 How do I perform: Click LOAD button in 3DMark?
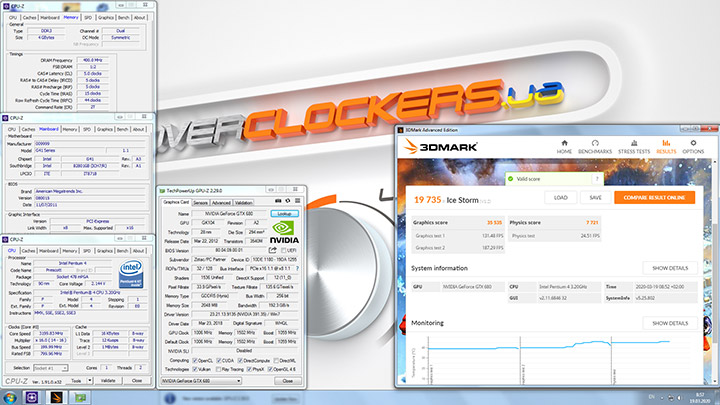561,197
